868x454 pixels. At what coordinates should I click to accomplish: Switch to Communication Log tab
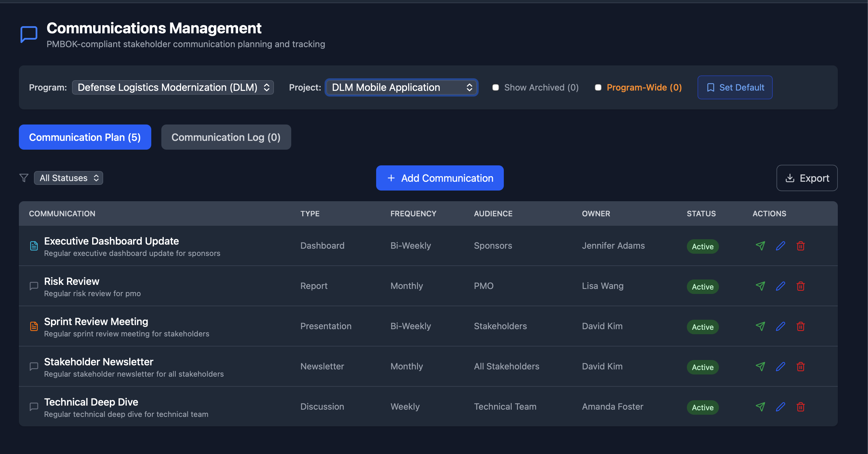pos(226,137)
